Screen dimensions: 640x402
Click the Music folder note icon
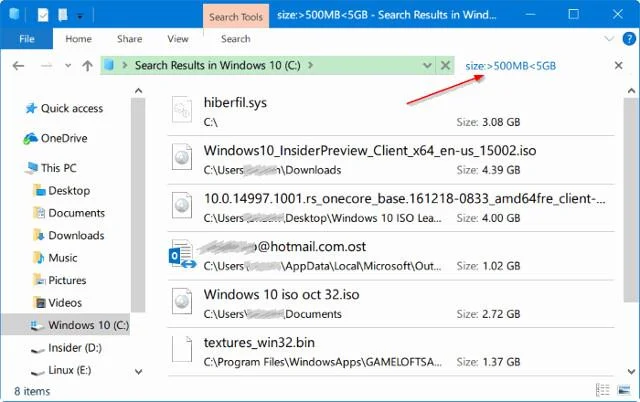click(39, 258)
